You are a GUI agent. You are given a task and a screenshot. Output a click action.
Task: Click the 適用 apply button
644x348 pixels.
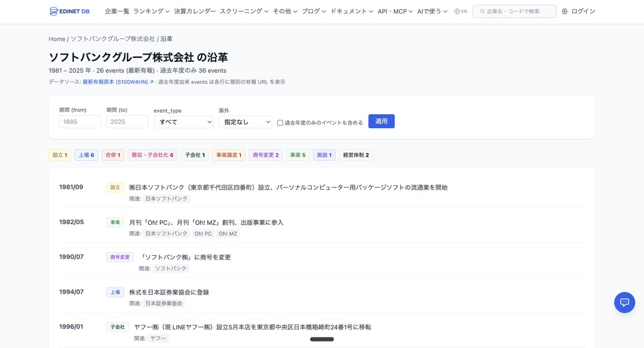[x=382, y=121]
